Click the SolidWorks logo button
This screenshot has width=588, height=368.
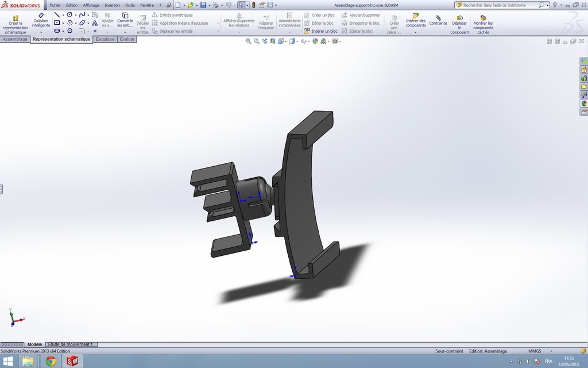(x=21, y=5)
